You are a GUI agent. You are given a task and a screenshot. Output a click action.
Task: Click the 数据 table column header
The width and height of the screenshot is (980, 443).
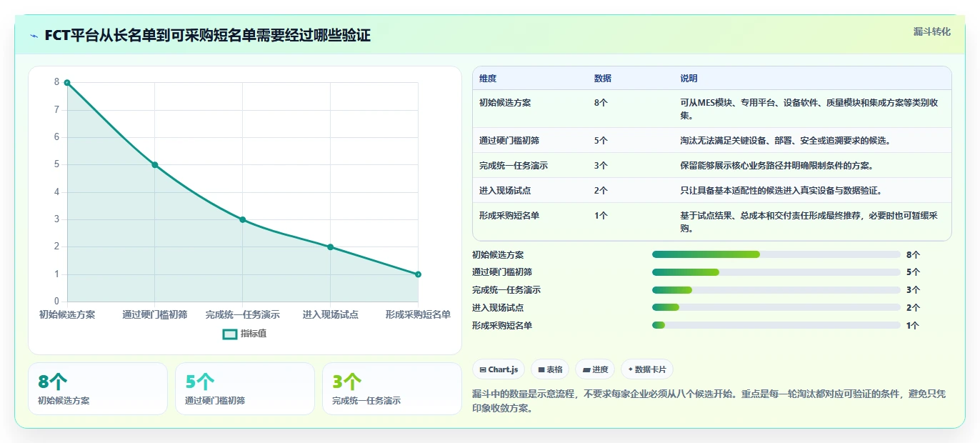(x=603, y=79)
